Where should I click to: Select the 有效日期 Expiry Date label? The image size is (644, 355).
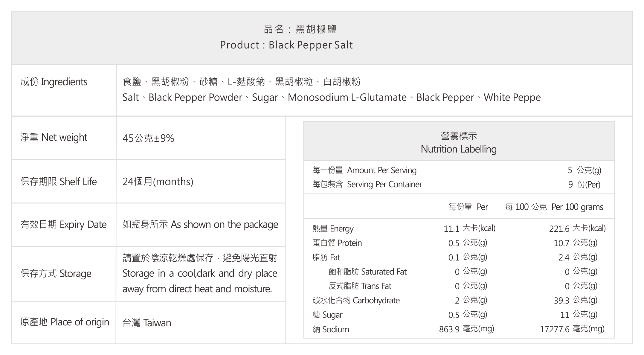coord(63,225)
